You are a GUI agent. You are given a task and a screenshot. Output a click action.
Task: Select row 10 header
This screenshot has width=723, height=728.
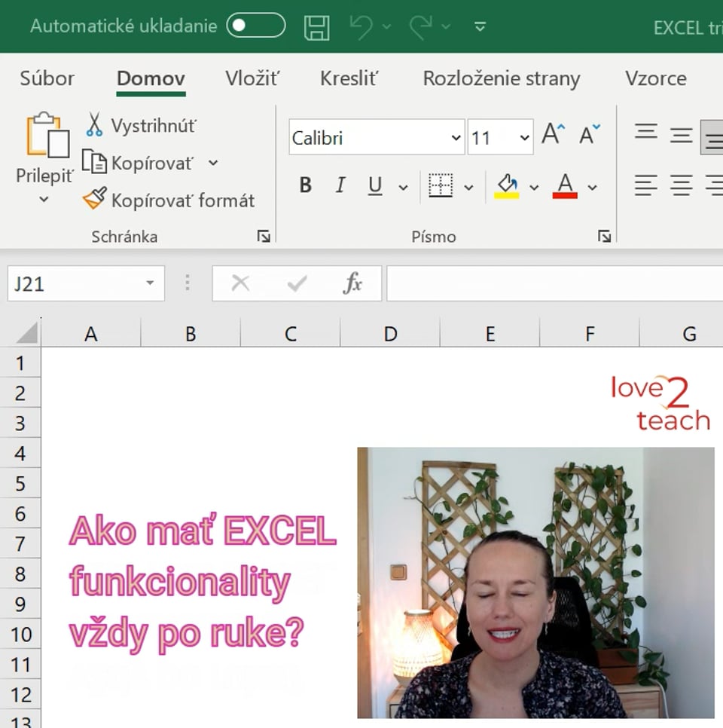tap(20, 635)
